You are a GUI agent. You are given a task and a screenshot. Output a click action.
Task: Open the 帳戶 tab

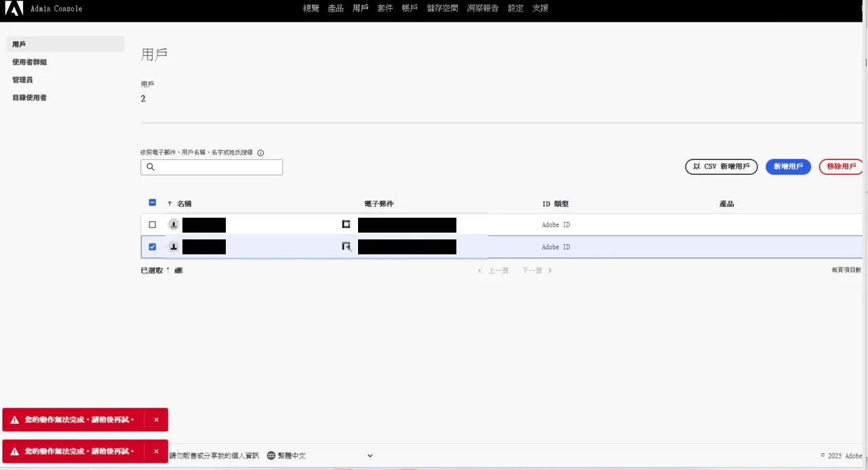(410, 9)
